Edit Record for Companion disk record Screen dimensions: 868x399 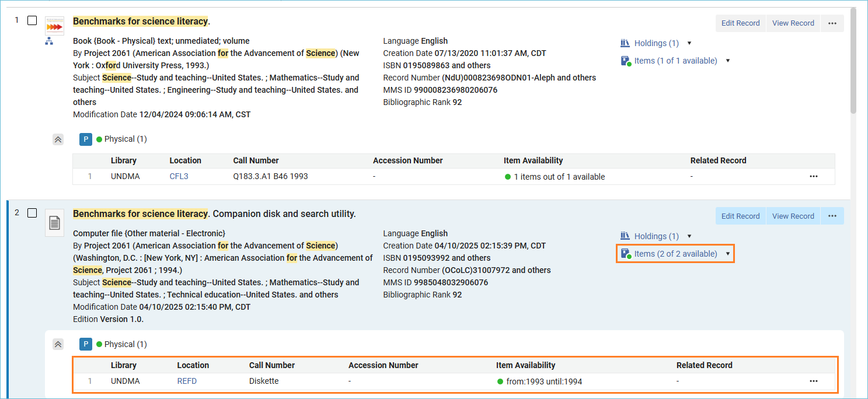click(740, 216)
